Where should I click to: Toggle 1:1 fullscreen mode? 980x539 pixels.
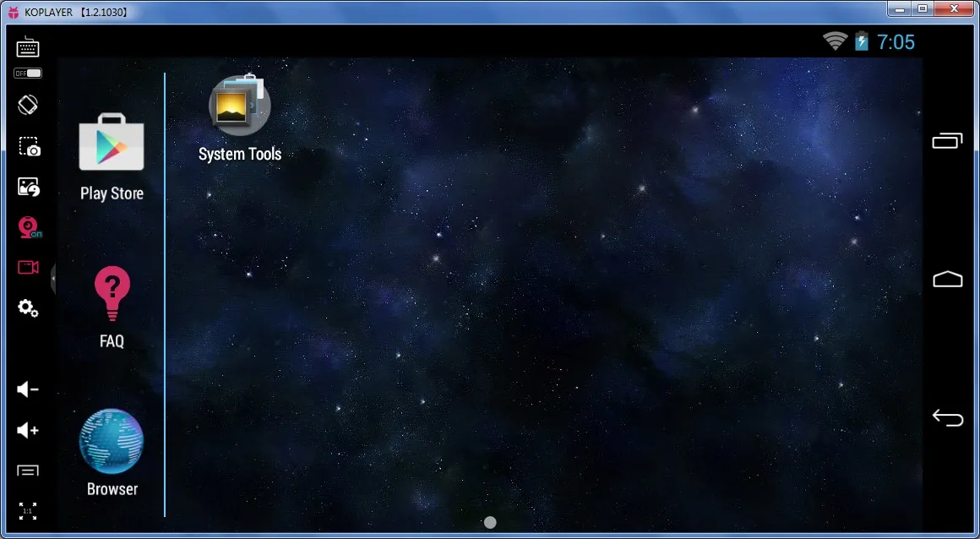coord(28,511)
